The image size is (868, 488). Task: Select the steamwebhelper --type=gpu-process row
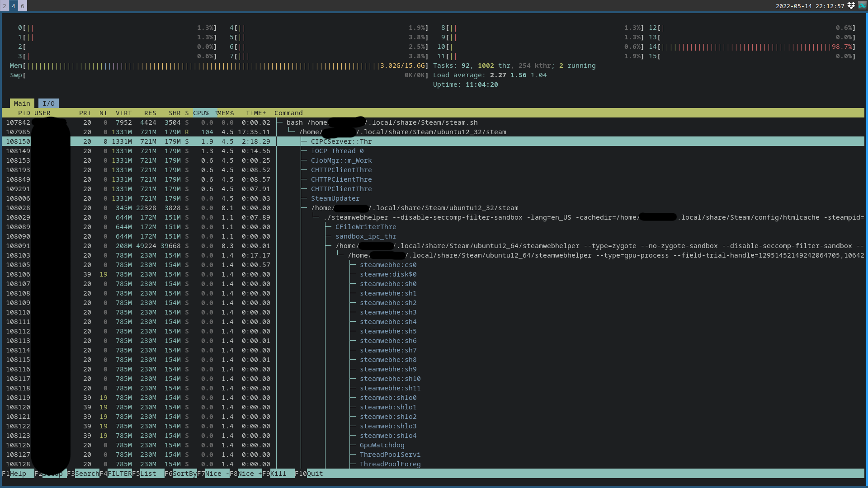tap(433, 255)
